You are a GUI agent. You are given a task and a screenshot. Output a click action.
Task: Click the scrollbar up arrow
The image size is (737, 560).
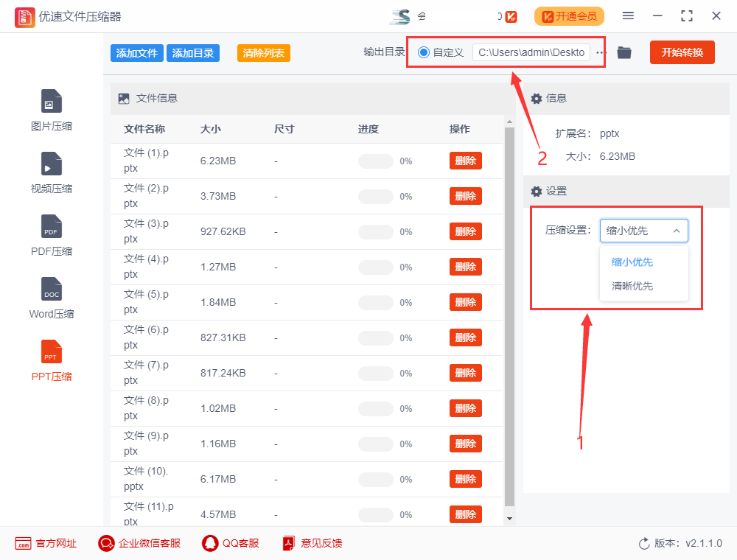(509, 122)
